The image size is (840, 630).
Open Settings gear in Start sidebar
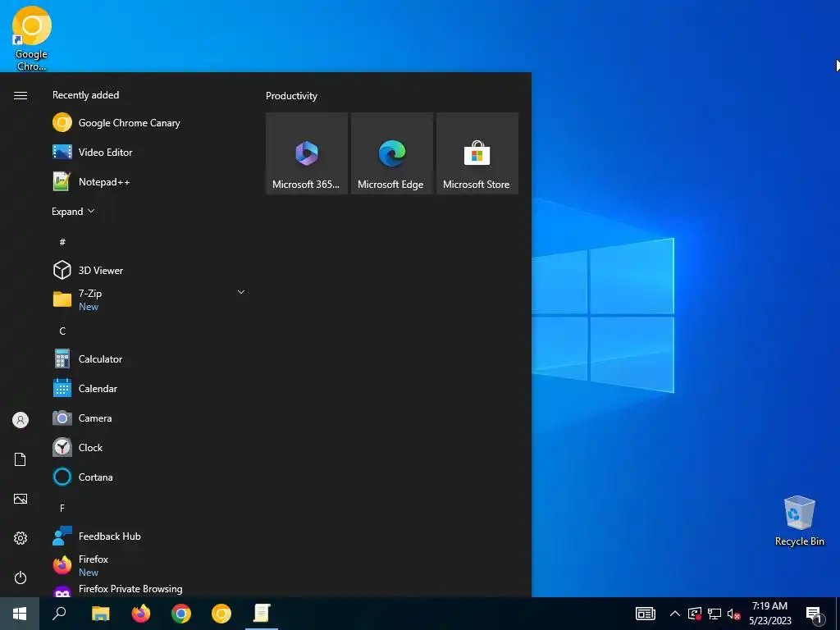coord(21,538)
